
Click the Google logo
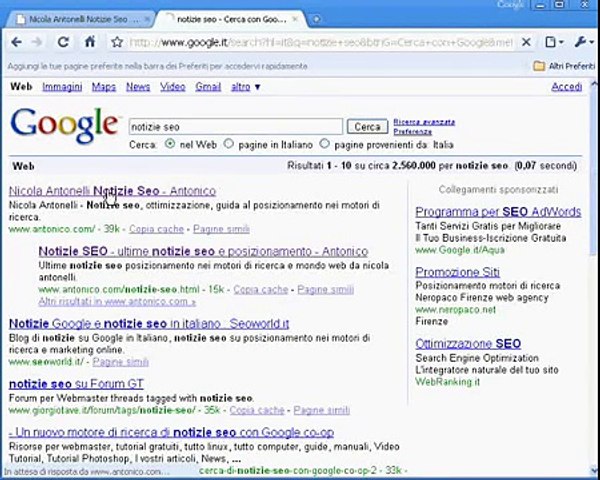pyautogui.click(x=64, y=126)
